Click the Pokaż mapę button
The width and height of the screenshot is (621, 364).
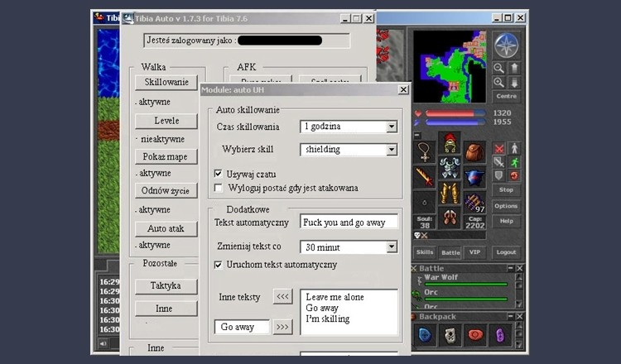pyautogui.click(x=166, y=156)
